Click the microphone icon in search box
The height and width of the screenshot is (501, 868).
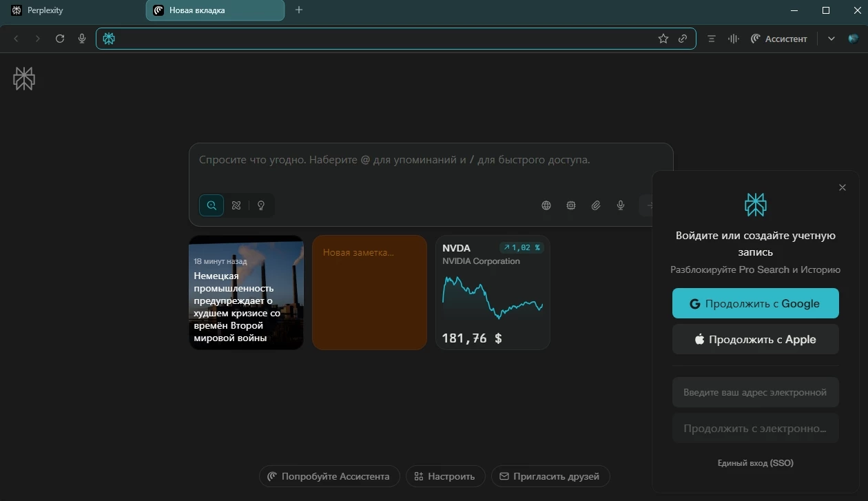click(621, 205)
